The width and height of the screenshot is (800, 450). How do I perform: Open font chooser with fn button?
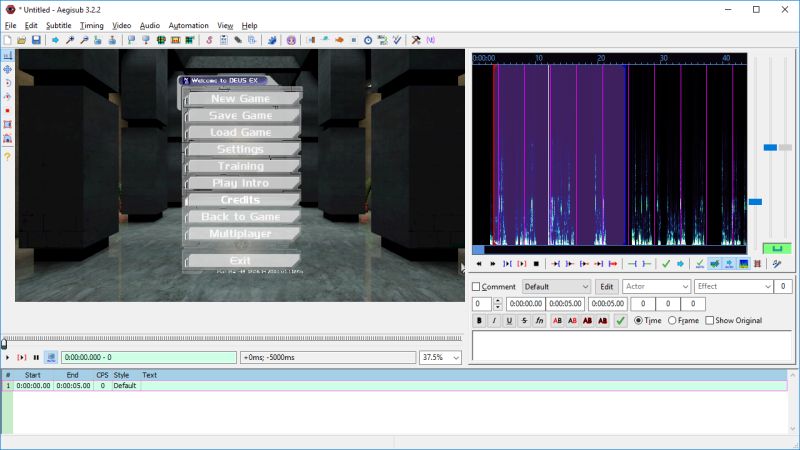point(539,320)
